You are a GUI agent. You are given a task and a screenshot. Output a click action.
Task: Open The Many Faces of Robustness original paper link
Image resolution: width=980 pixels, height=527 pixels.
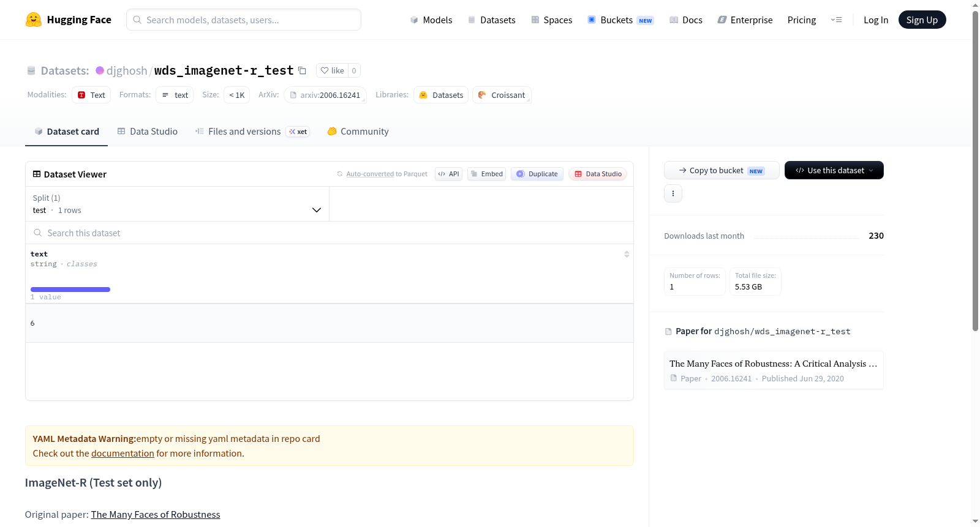[x=156, y=515]
